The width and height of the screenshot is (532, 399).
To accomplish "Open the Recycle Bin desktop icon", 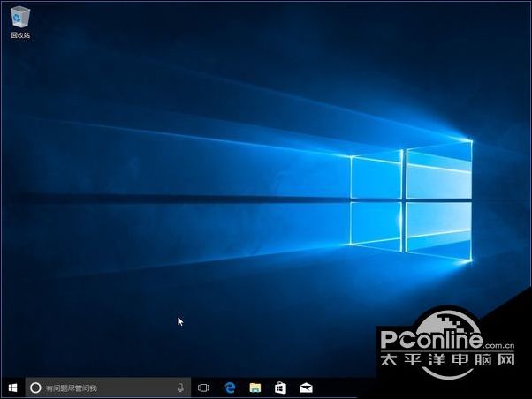I will click(x=20, y=22).
